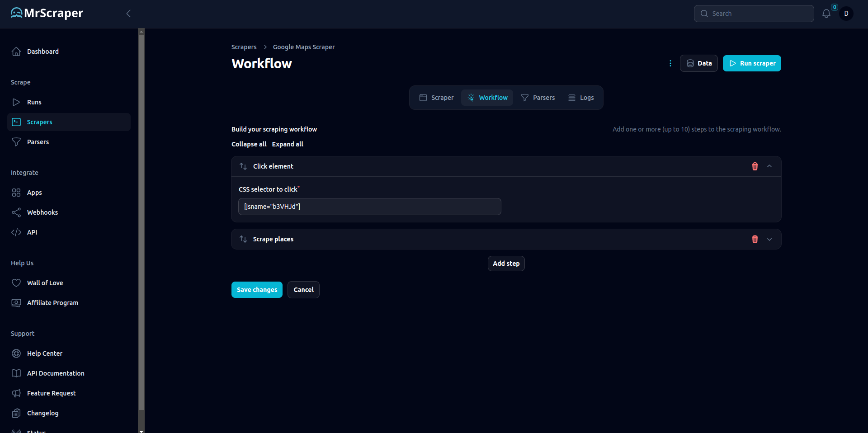
Task: Click reorder arrows on Scrape places step
Action: (243, 239)
